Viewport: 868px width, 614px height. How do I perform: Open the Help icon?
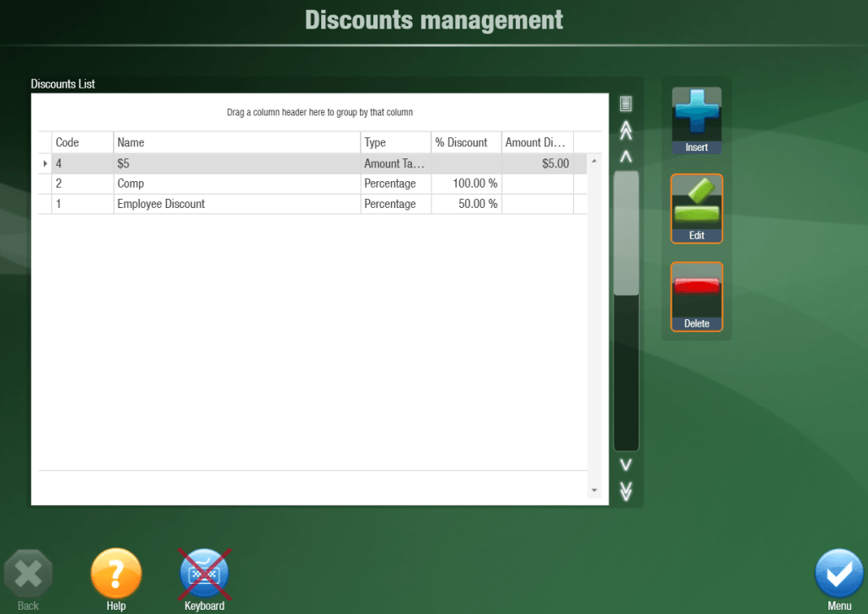(115, 573)
